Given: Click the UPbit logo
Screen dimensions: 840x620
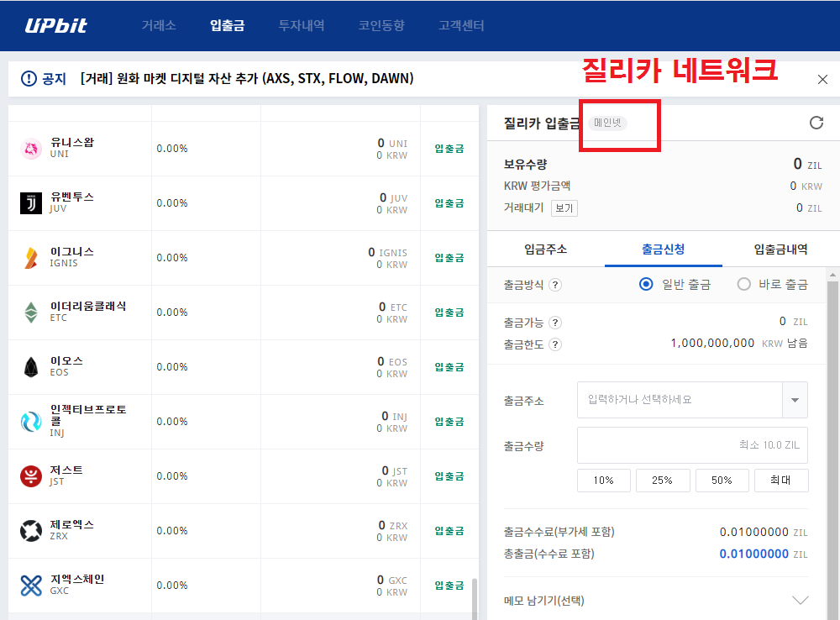Looking at the screenshot, I should click(x=55, y=25).
